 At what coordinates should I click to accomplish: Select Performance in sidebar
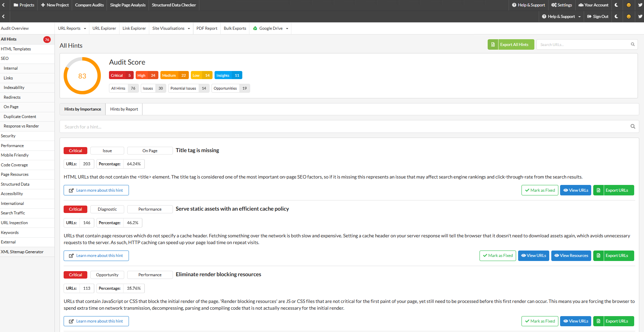tap(27, 146)
